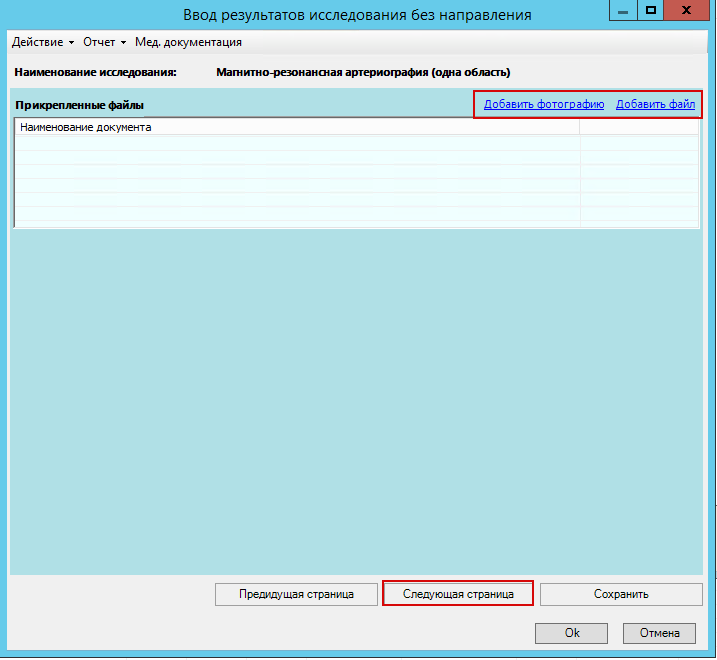The height and width of the screenshot is (660, 717).
Task: Click the Прикрепленные файлы section label
Action: (x=79, y=105)
